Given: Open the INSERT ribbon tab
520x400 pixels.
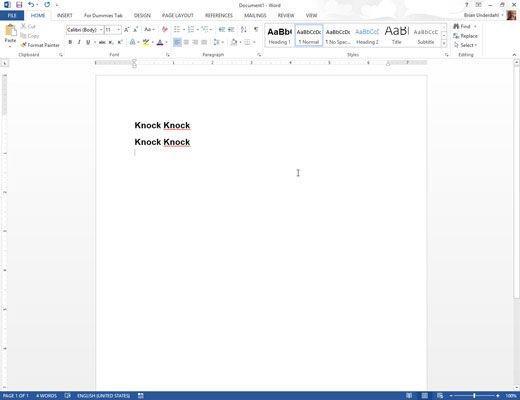Looking at the screenshot, I should pos(65,15).
